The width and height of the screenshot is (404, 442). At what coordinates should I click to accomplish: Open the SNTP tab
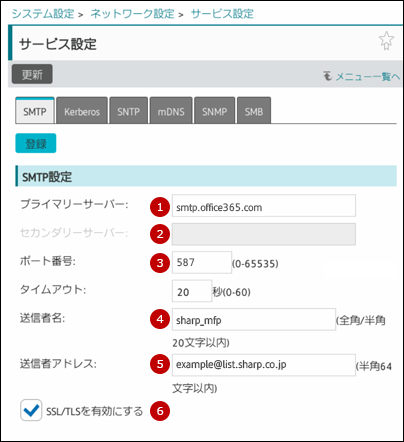coord(128,110)
